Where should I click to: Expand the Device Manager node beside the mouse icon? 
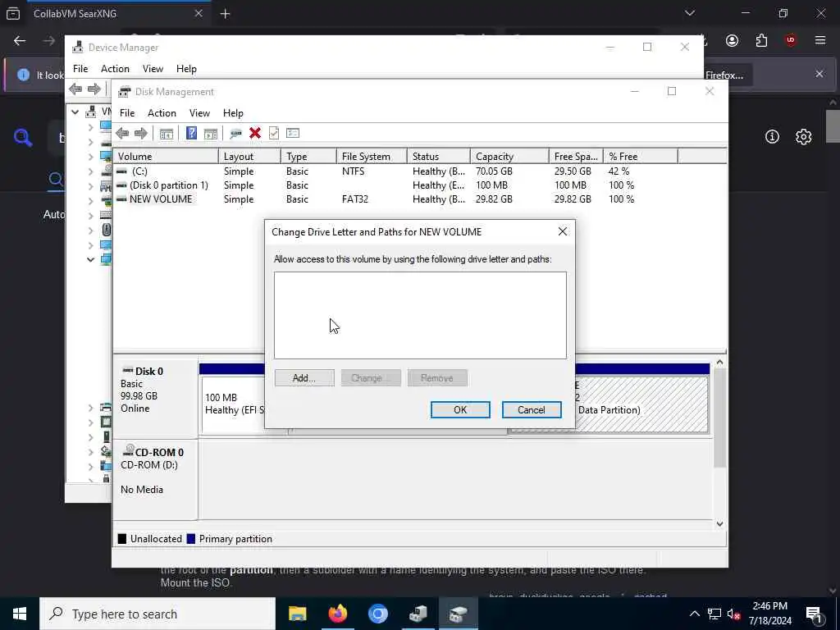coord(90,231)
